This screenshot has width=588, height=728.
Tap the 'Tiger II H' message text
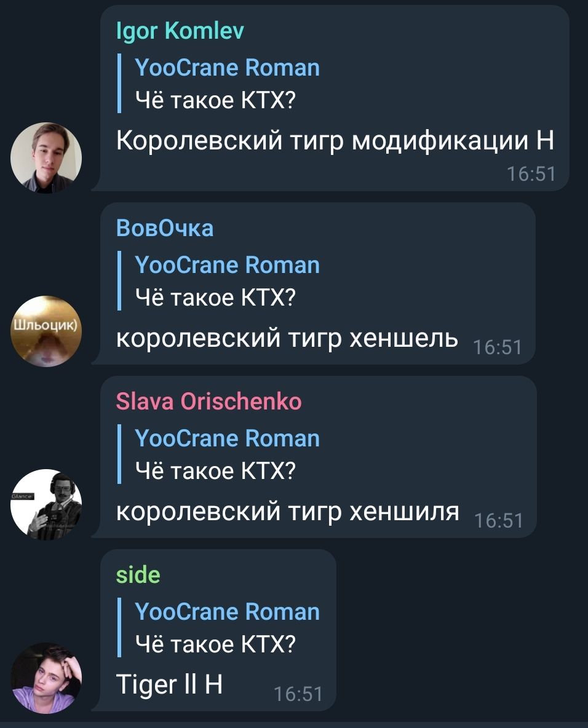coord(170,684)
